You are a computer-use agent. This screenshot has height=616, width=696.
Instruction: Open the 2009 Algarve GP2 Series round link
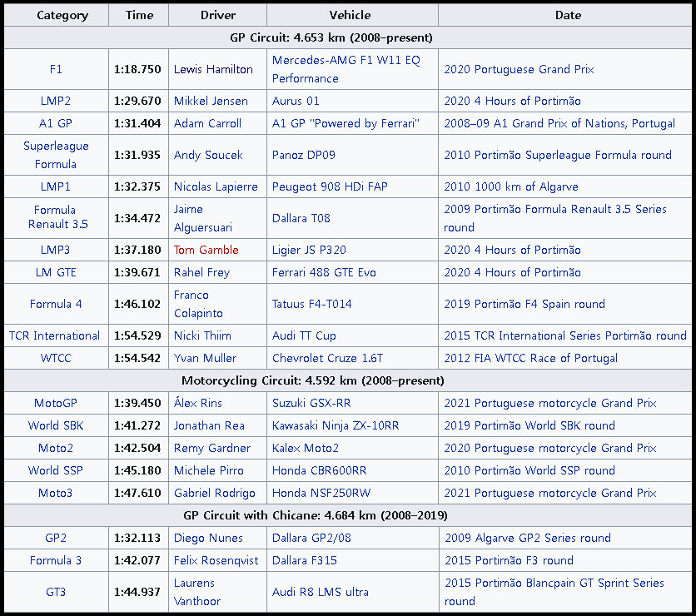(528, 538)
